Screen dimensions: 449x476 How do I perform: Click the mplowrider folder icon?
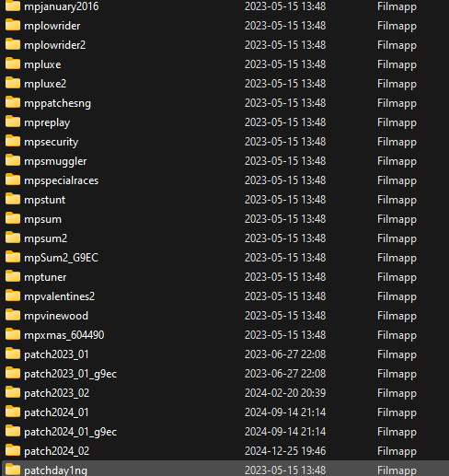point(13,25)
